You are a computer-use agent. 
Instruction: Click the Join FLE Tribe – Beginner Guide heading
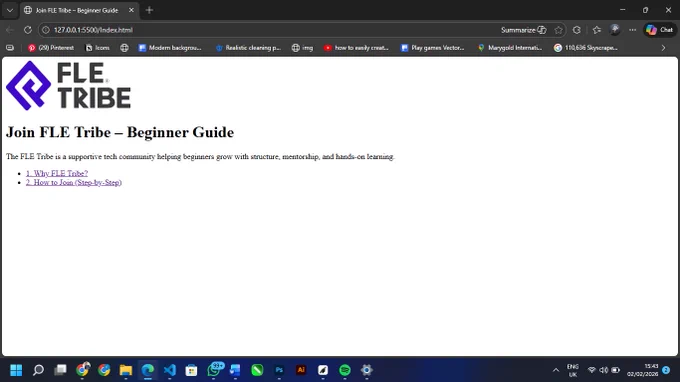coord(120,132)
